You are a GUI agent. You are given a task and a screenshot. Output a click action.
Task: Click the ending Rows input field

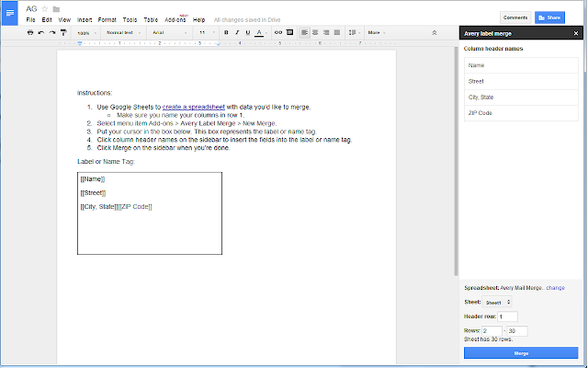[x=517, y=331]
